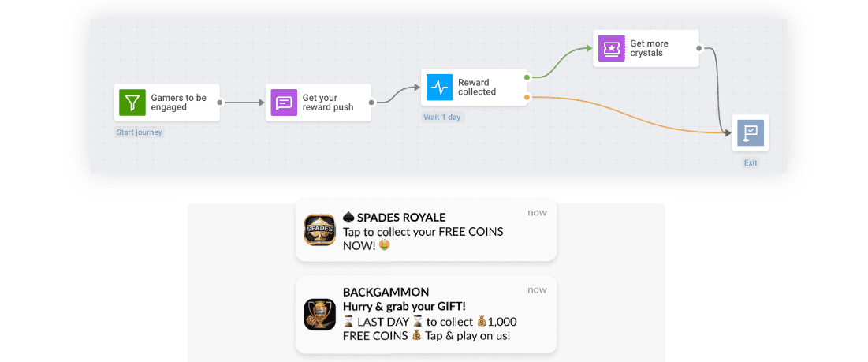
Task: Click the Exit label under the flag
Action: pos(751,163)
